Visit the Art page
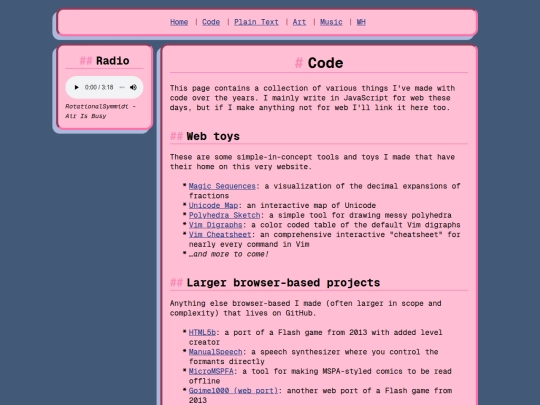 pyautogui.click(x=299, y=22)
